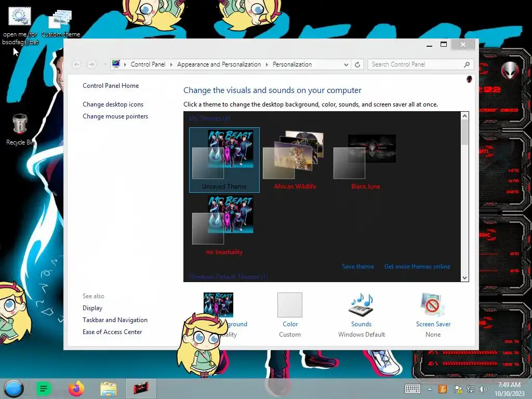Open the Action Center flag icon
This screenshot has height=399, width=532.
[x=458, y=389]
